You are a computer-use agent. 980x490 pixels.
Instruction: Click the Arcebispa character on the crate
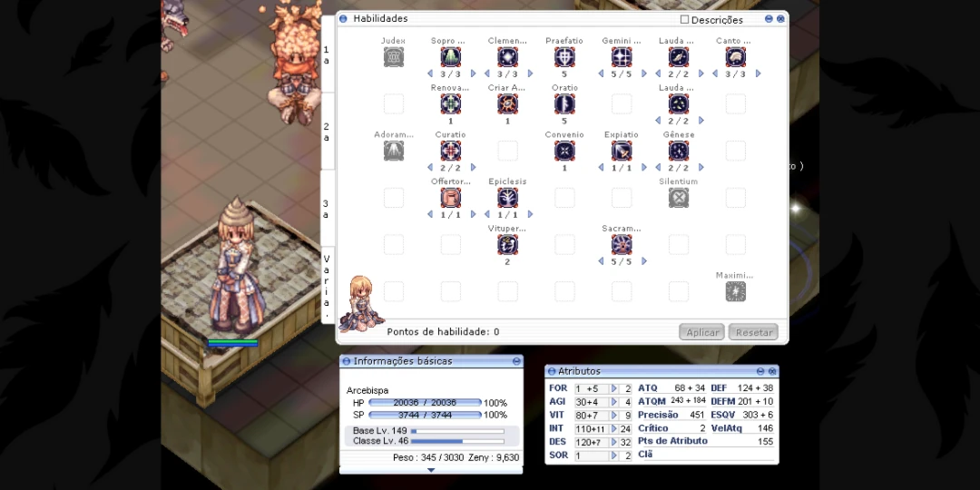[235, 266]
